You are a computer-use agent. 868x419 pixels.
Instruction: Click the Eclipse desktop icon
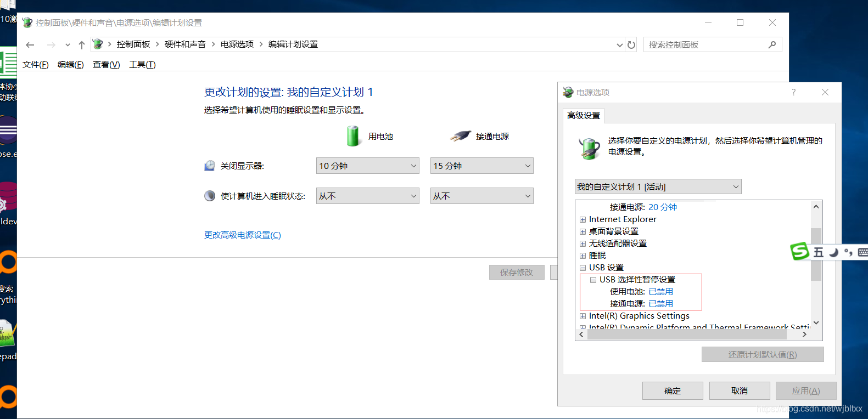tap(8, 131)
